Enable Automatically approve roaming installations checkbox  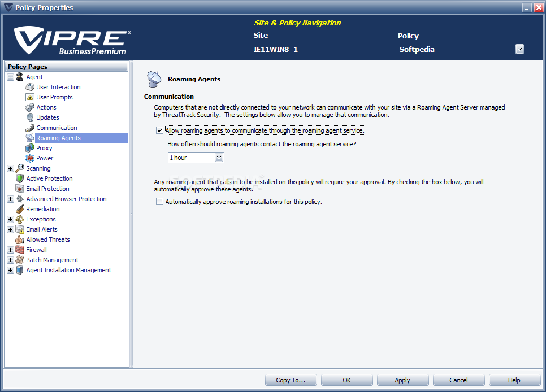[x=159, y=202]
